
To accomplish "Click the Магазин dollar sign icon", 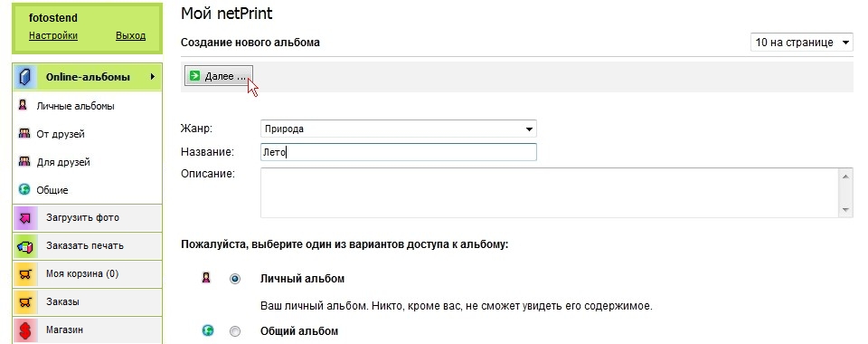I will click(25, 330).
